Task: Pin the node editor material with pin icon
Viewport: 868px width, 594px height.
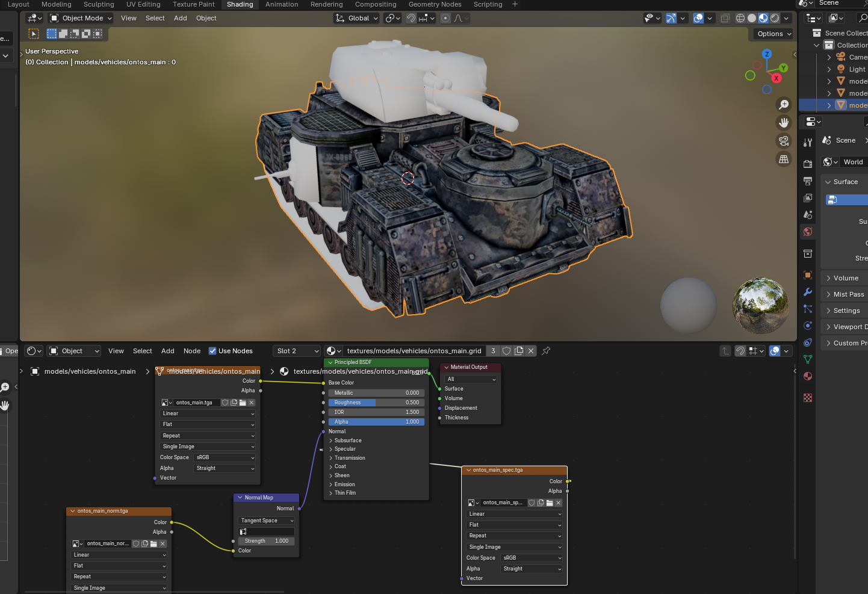Action: coord(546,351)
